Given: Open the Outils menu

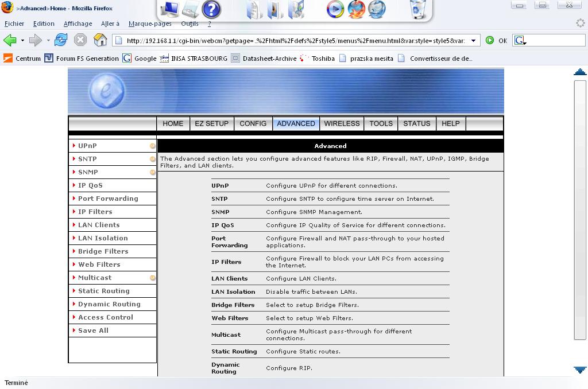Looking at the screenshot, I should click(189, 24).
